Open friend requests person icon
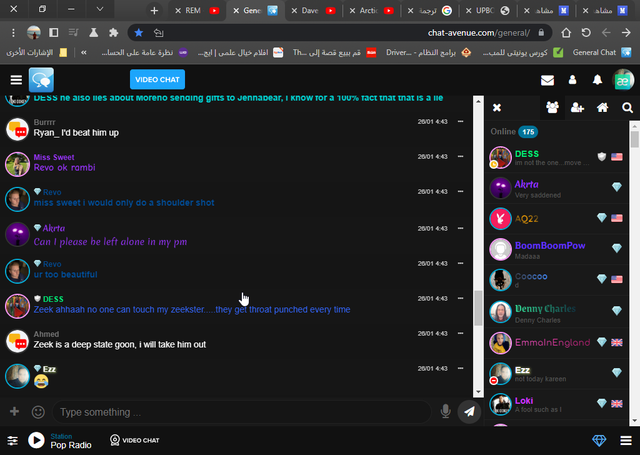Image resolution: width=640 pixels, height=455 pixels. point(573,80)
